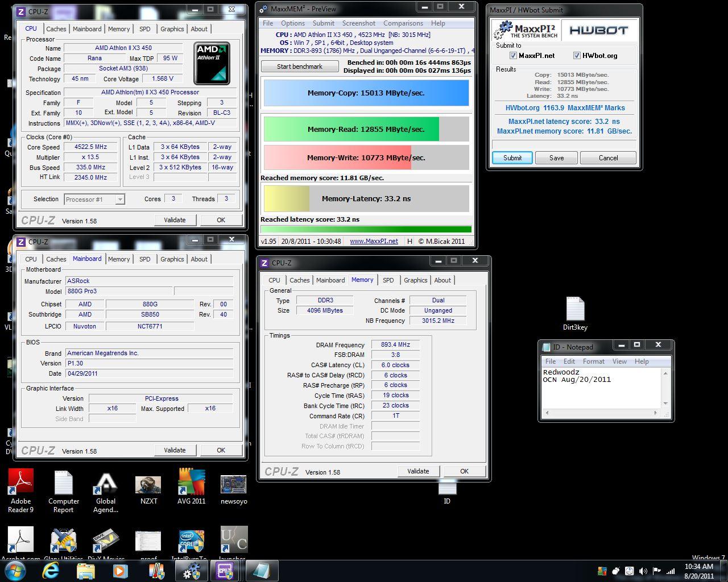This screenshot has height=582, width=728.
Task: Toggle the HWbot.org submit checkbox
Action: (577, 56)
